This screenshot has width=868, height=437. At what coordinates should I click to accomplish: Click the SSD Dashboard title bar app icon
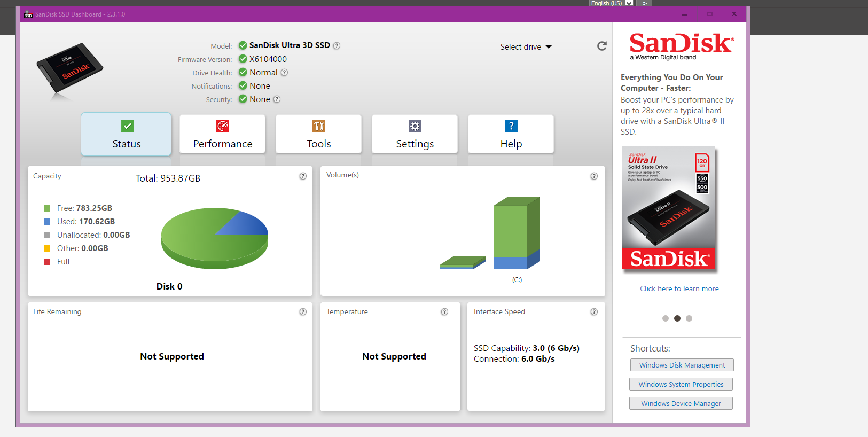tap(28, 14)
